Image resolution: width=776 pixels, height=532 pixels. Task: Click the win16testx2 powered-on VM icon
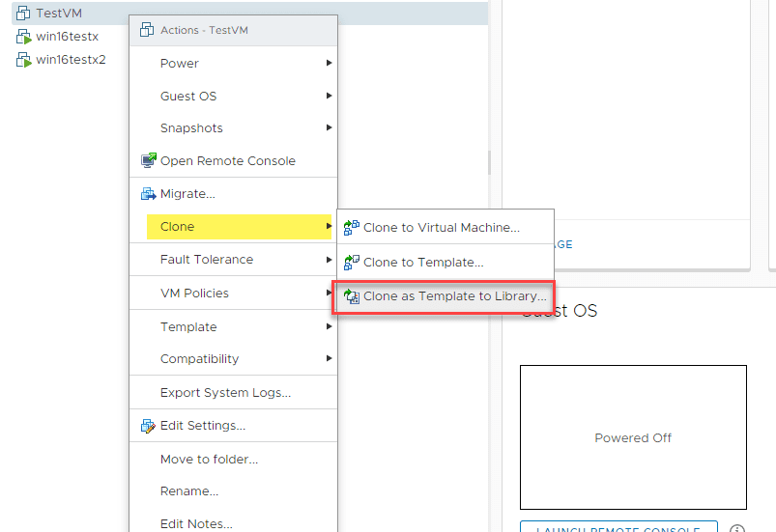pyautogui.click(x=23, y=60)
